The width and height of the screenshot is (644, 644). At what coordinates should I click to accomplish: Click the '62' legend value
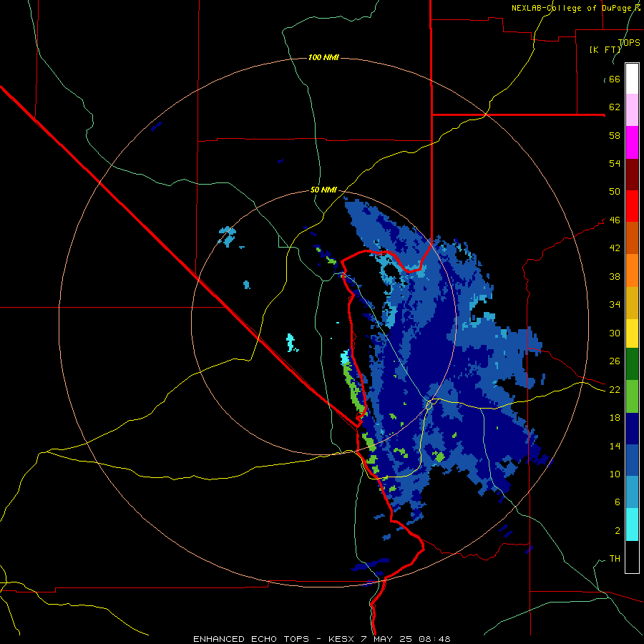[615, 107]
